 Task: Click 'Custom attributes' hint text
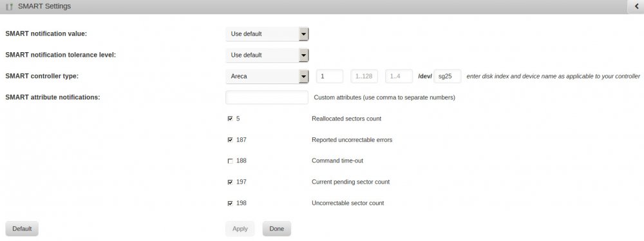(x=384, y=98)
